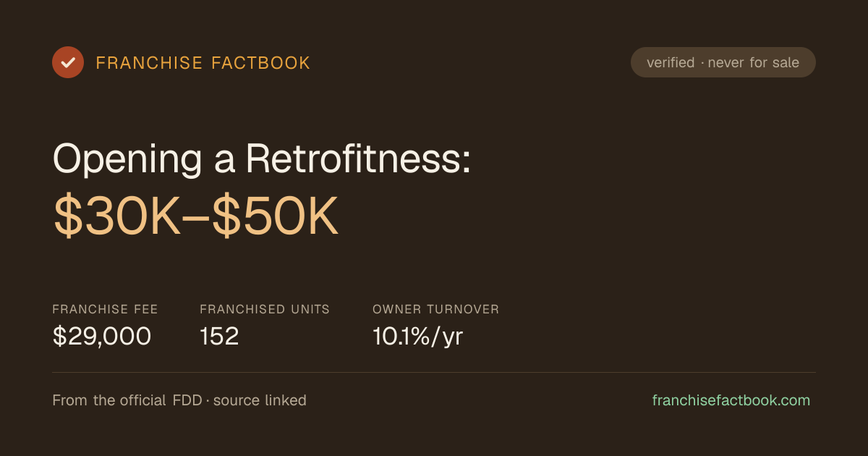Select the "Retrofitness:" word in the headline
The height and width of the screenshot is (456, 868).
point(358,158)
